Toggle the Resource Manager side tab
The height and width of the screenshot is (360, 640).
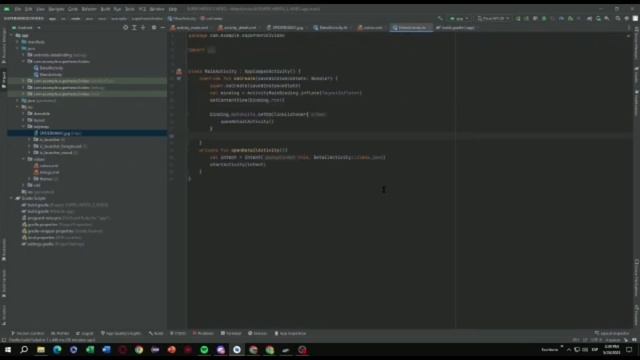coord(4,47)
